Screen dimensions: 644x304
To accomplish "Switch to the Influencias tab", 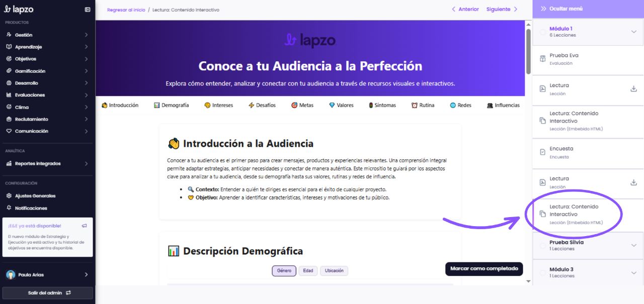I will click(x=503, y=105).
